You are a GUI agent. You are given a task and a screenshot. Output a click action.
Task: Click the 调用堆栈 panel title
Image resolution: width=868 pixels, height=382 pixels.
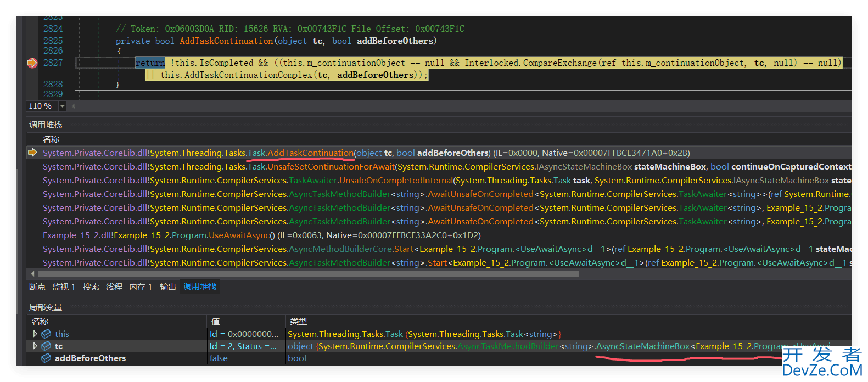click(x=46, y=125)
